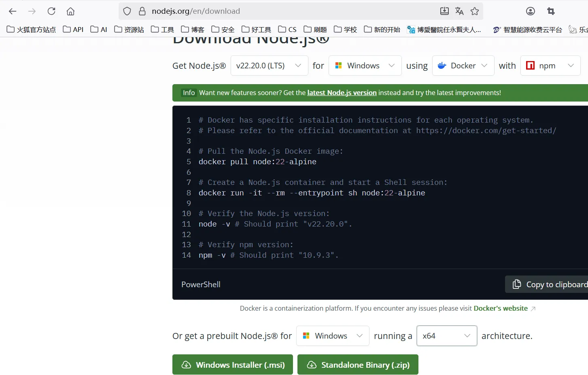Click the crop screenshot extension icon
Screen dimensions: 588x375
[x=551, y=11]
